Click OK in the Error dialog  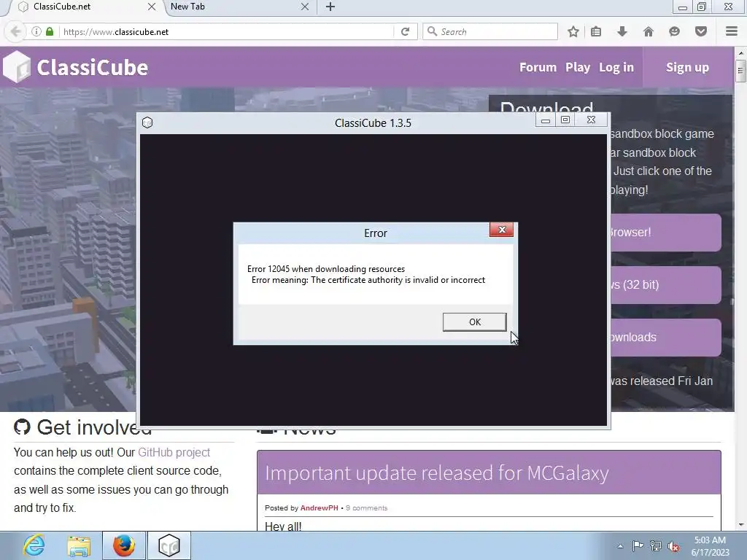[474, 322]
